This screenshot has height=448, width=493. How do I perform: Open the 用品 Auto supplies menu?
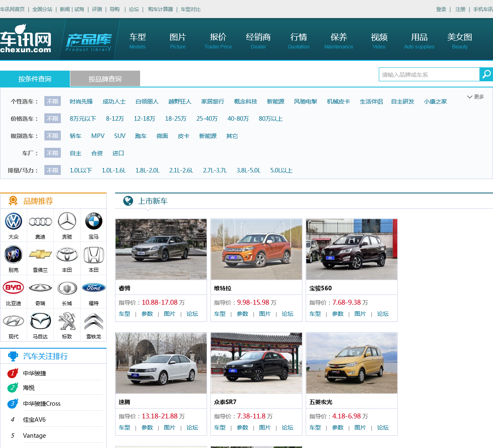pyautogui.click(x=419, y=41)
